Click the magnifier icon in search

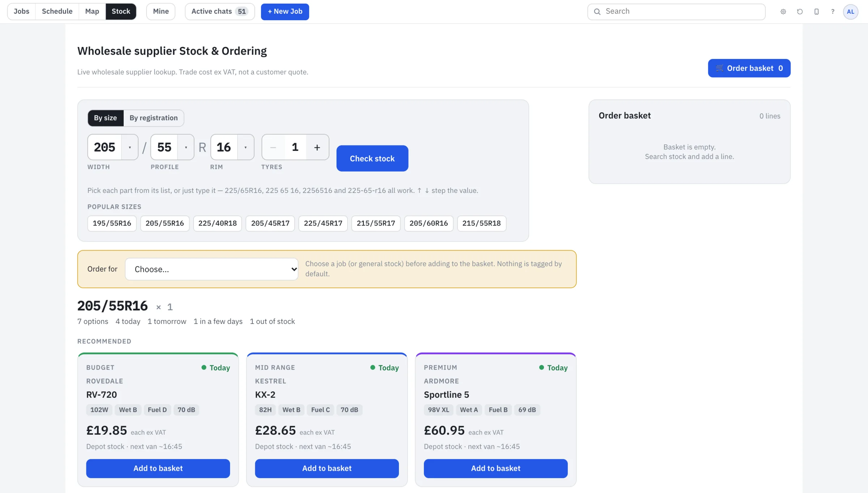(x=597, y=12)
